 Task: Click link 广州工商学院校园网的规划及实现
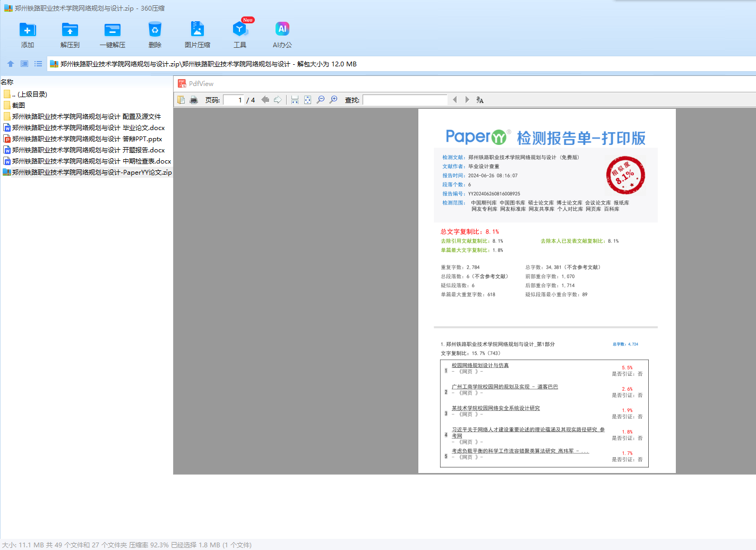505,386
